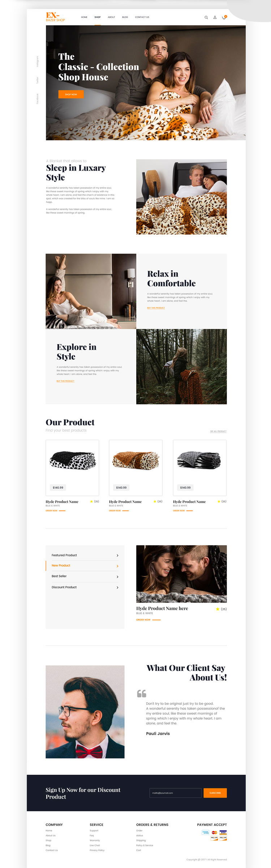Image resolution: width=271 pixels, height=868 pixels.
Task: Click star rating of first product
Action: (x=91, y=501)
